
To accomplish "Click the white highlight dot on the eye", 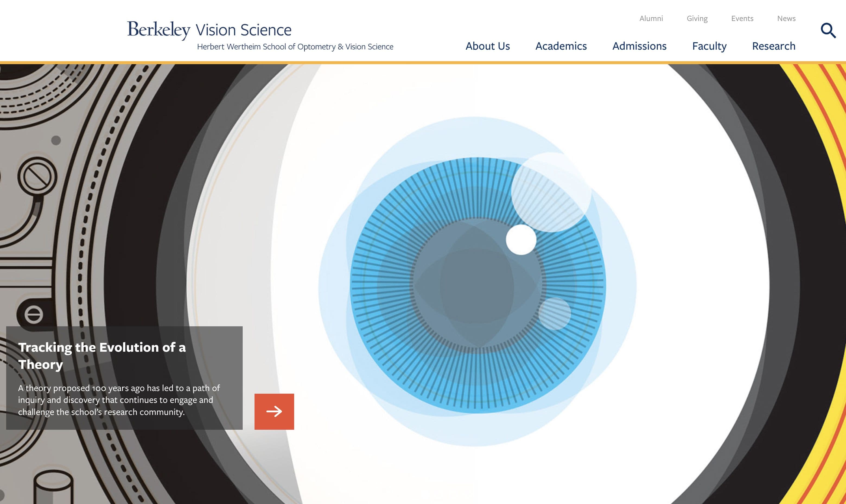I will point(521,240).
